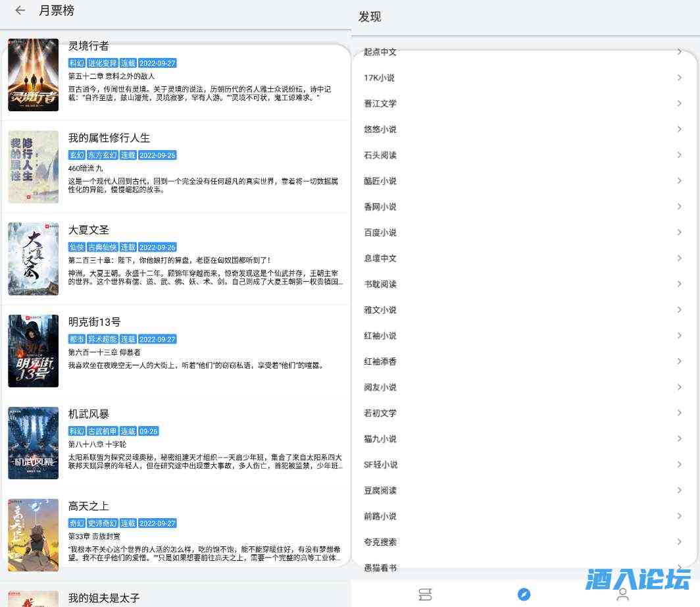Open the 红袖小说 source entry
Screen dimensions: 700x607
point(524,336)
